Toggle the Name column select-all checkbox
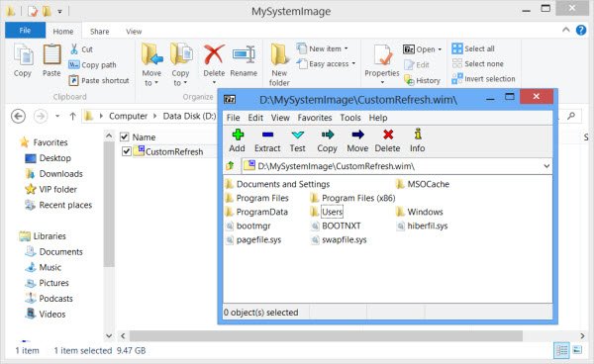This screenshot has width=594, height=364. pos(125,136)
